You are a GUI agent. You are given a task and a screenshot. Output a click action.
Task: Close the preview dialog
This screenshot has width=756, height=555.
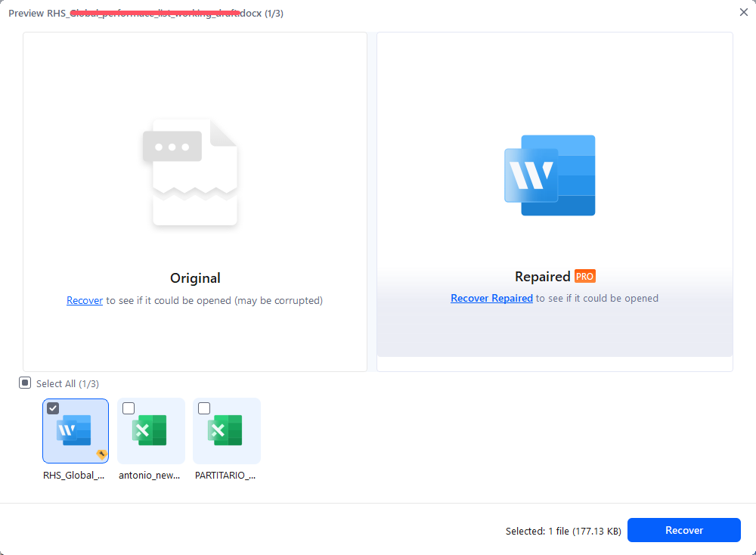(743, 13)
